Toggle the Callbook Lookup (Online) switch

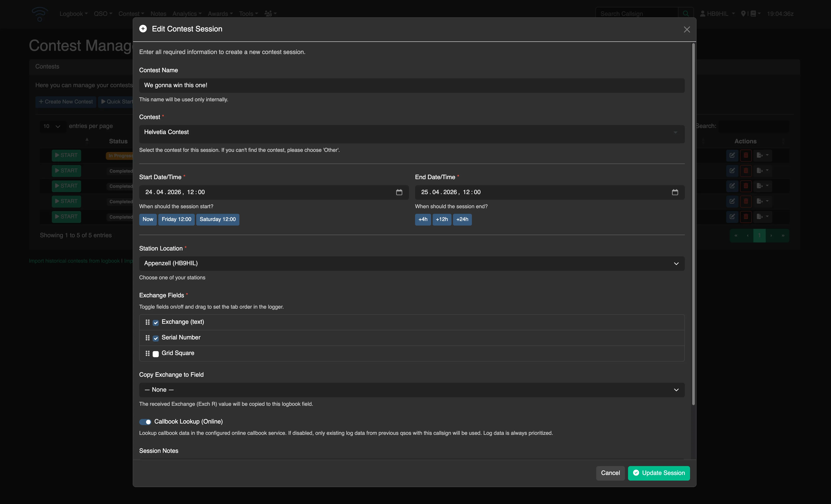tap(145, 422)
